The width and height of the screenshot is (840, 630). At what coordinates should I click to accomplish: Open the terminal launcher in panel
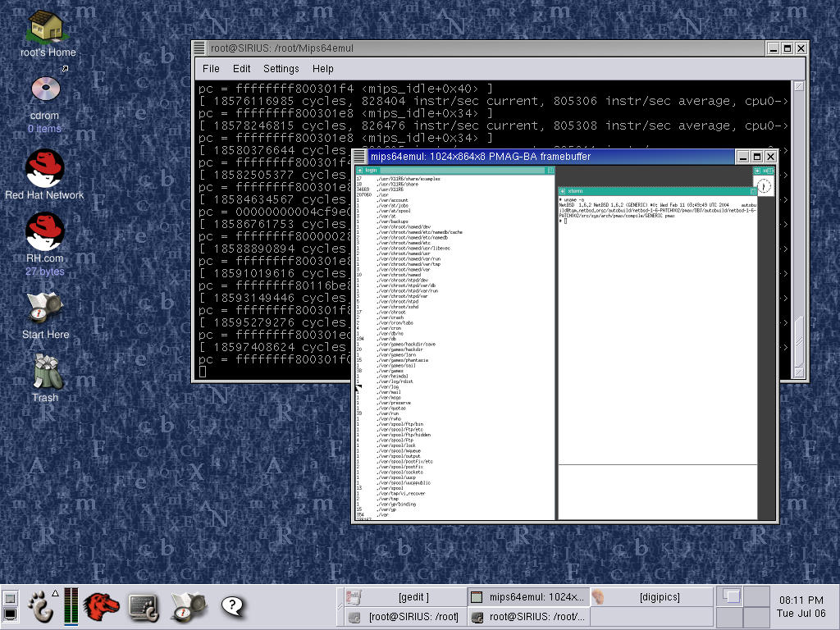143,606
